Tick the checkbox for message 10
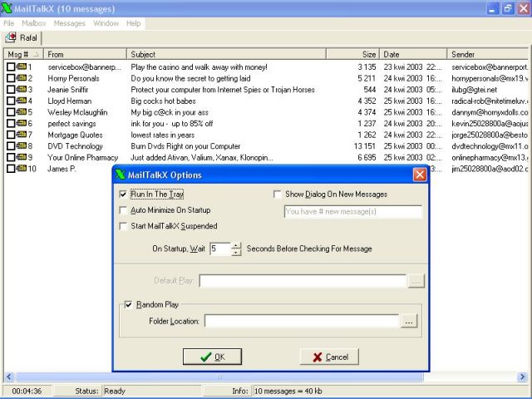This screenshot has width=532, height=399. (x=11, y=169)
